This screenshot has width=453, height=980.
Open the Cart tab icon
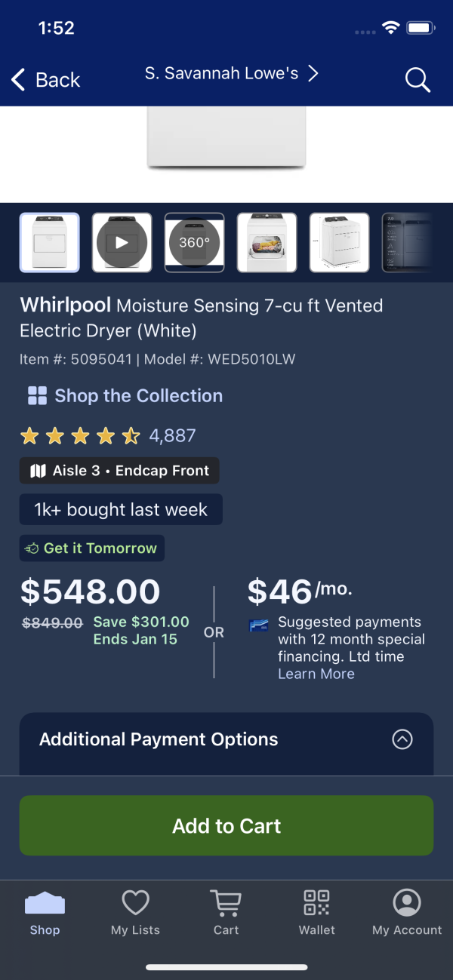[226, 902]
